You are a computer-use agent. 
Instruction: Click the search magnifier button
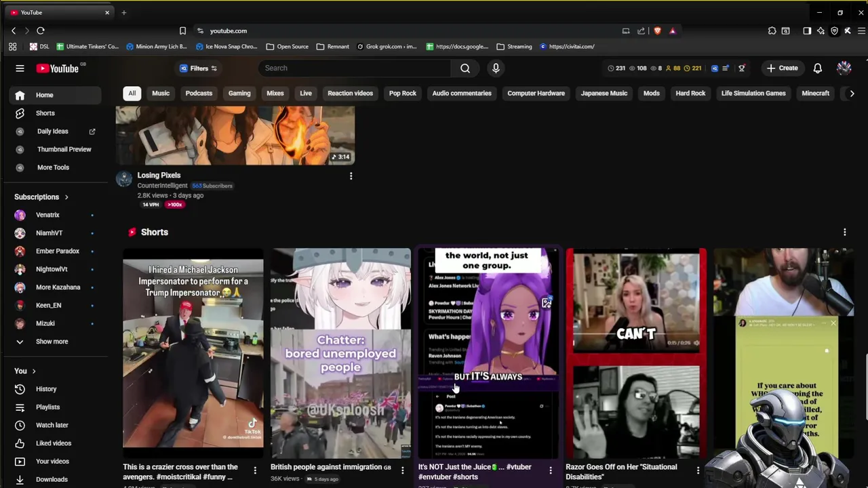pos(465,68)
